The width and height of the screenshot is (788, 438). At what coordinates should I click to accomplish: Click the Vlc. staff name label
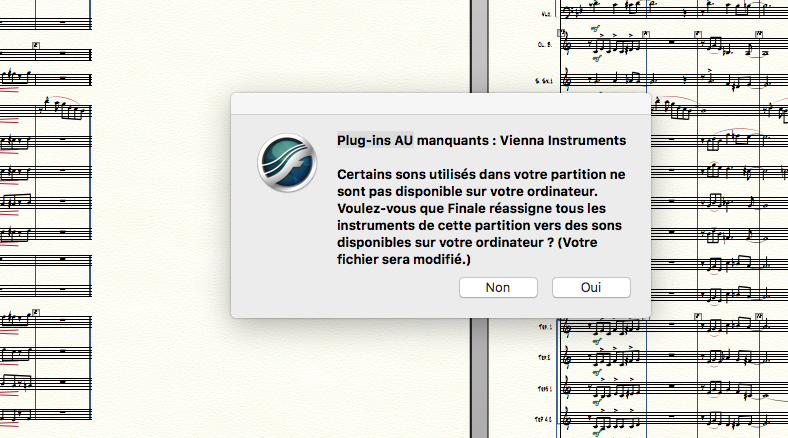click(x=545, y=14)
